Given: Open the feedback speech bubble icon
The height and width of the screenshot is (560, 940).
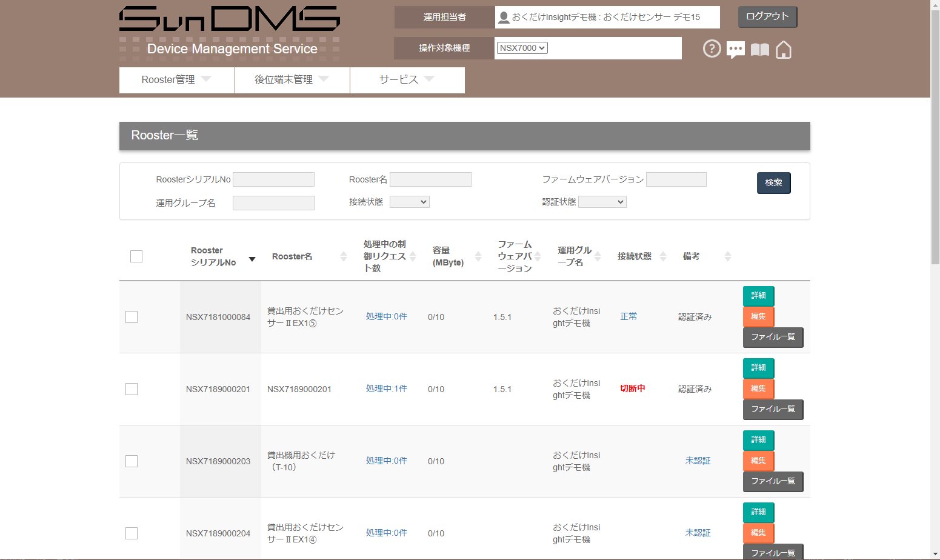Looking at the screenshot, I should click(735, 48).
